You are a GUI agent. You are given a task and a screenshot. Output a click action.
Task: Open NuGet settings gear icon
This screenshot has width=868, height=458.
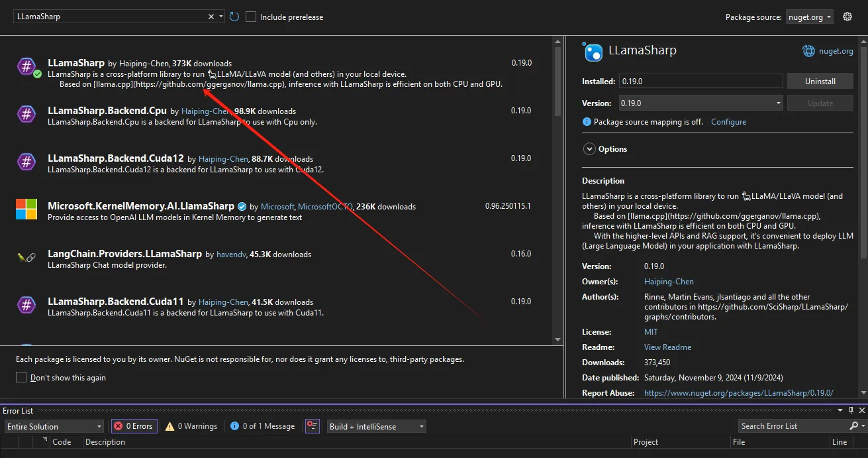coord(847,17)
